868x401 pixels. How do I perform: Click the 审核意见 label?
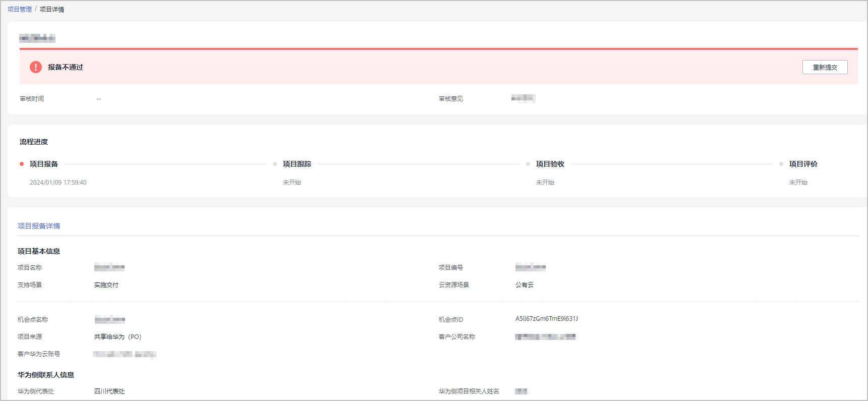click(451, 99)
